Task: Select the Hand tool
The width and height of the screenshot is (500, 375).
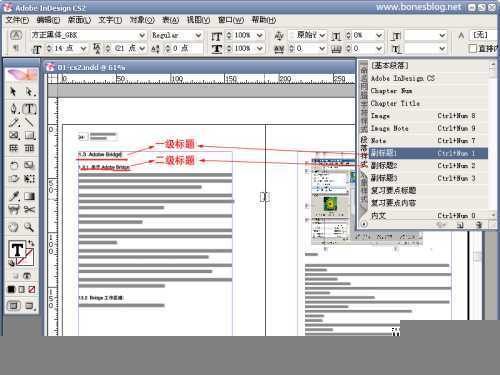Action: [14, 227]
